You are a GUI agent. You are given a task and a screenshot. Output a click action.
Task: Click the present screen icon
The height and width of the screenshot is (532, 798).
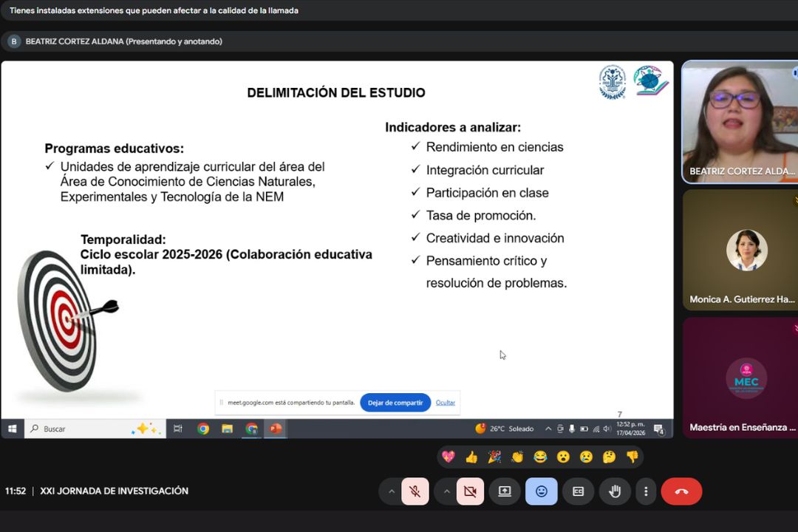(505, 491)
